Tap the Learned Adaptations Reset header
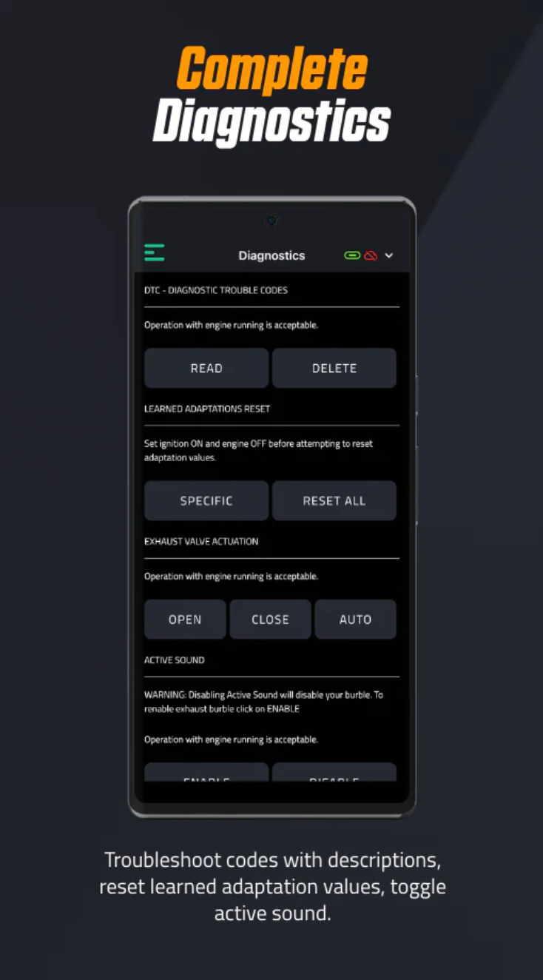 [x=207, y=409]
